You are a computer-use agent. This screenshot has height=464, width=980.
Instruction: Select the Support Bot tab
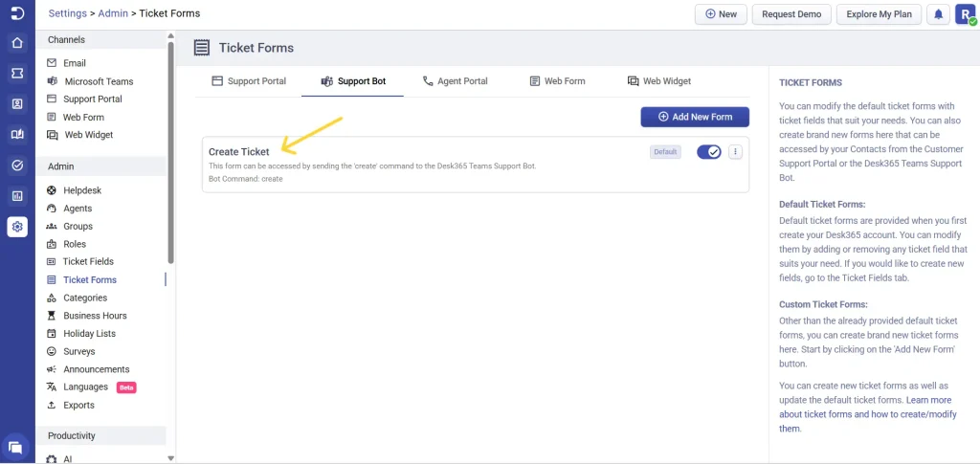(x=353, y=81)
